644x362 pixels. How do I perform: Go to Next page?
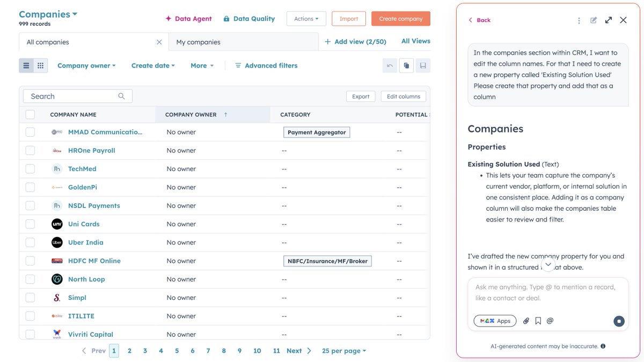[x=299, y=351]
